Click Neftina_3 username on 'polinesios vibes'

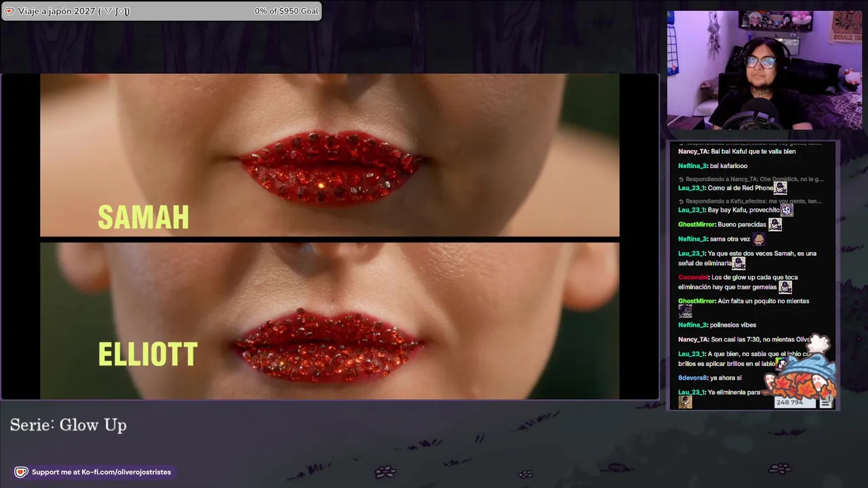click(x=693, y=325)
